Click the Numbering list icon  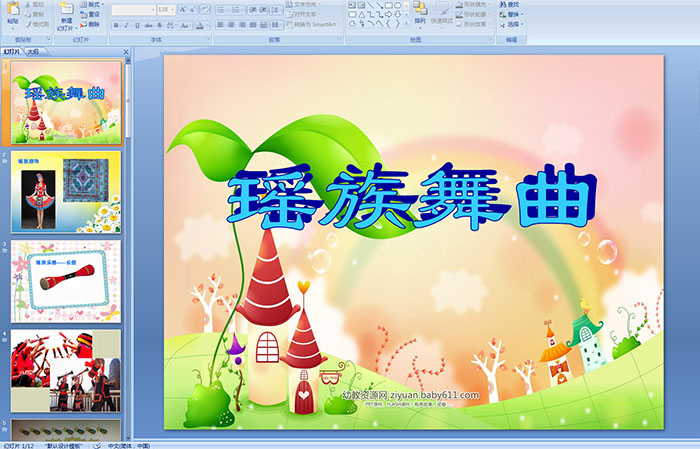(238, 9)
